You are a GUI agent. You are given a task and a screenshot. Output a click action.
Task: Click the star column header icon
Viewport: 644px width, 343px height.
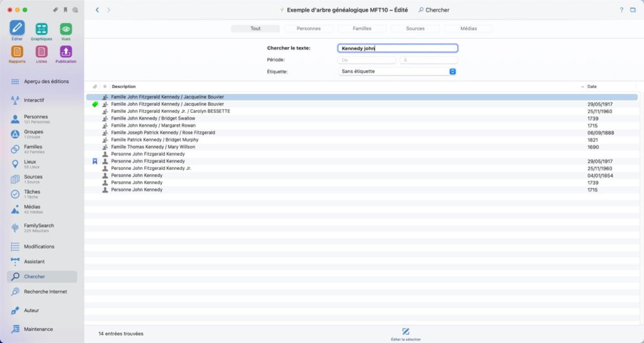pos(105,86)
